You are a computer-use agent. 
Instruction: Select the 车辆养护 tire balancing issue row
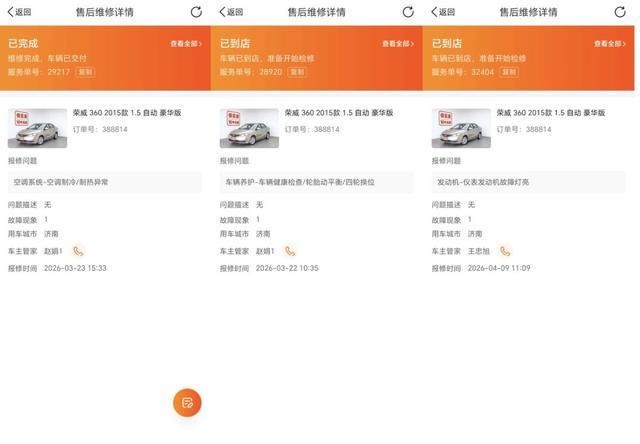316,182
